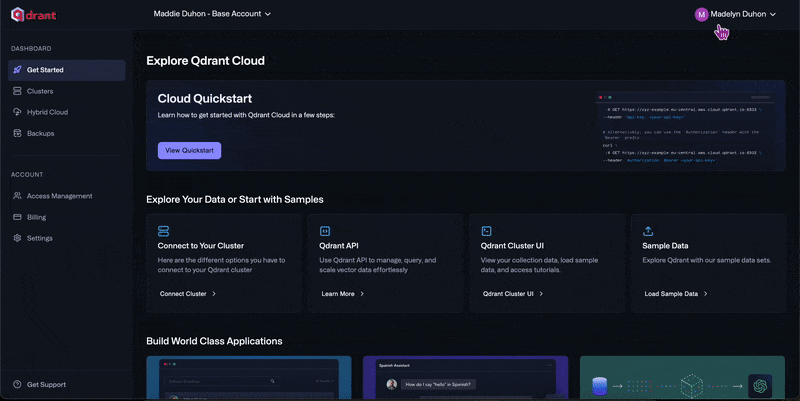The height and width of the screenshot is (401, 800).
Task: Click the Get Support help icon
Action: tap(17, 385)
